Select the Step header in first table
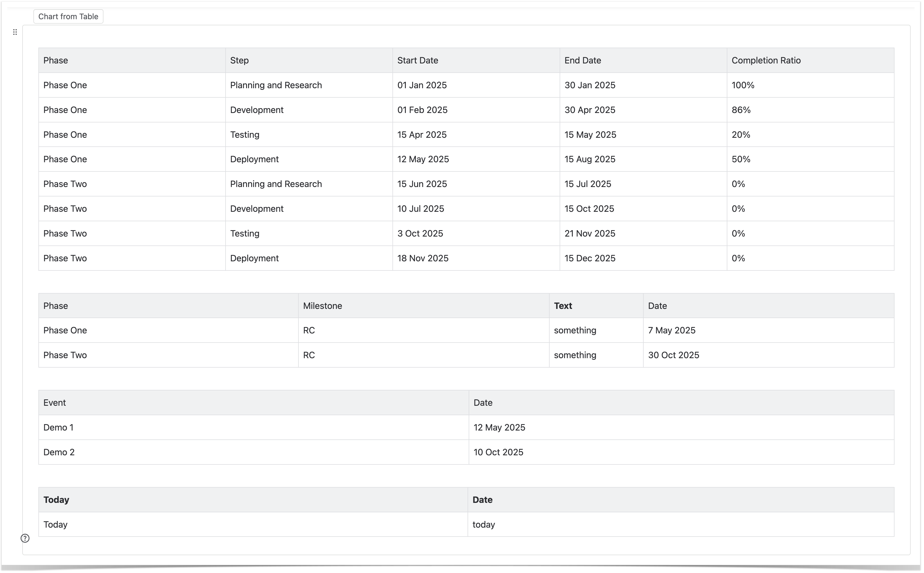924x573 pixels. (239, 60)
